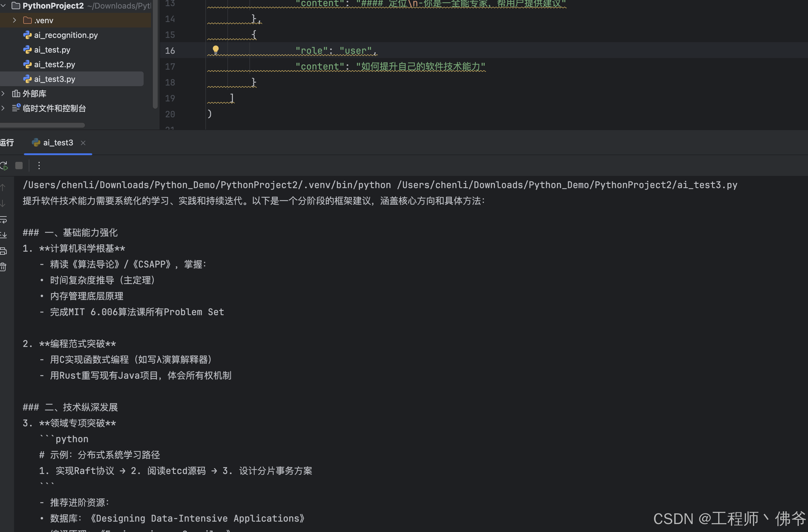808x532 pixels.
Task: Click the stop process square button
Action: pos(19,166)
